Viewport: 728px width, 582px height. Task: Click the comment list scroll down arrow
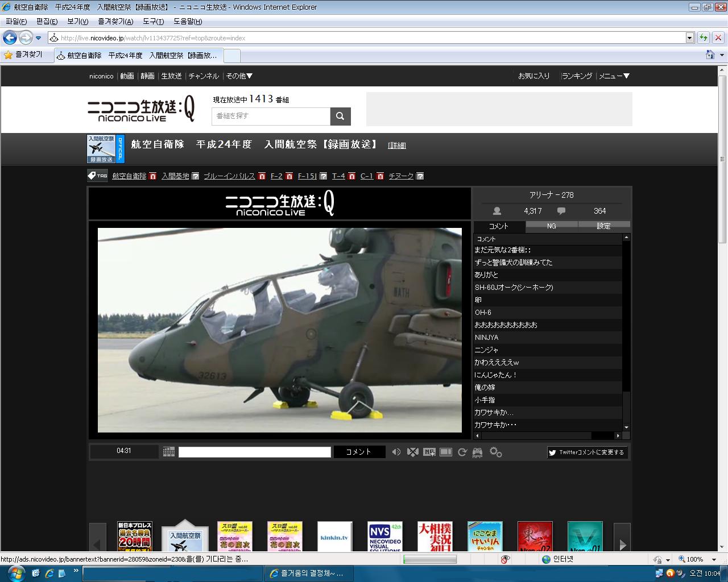(626, 427)
